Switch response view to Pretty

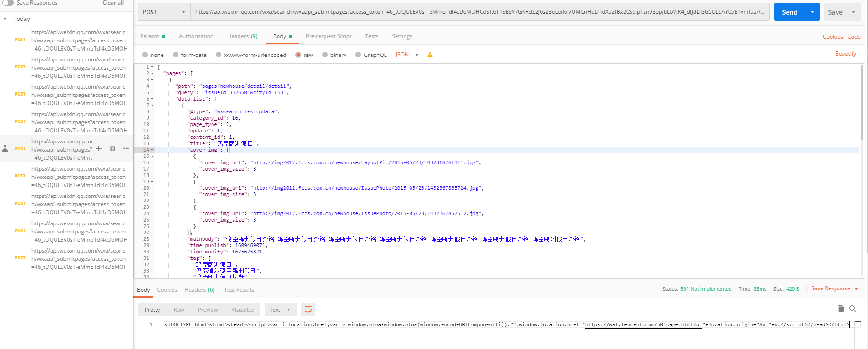coord(152,309)
